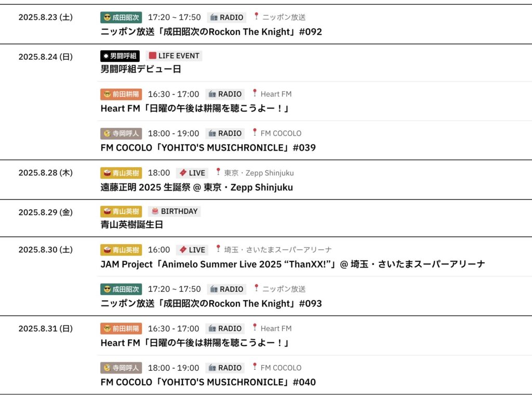Click the drum icon on the 青山英樹 birthday row
The width and height of the screenshot is (532, 401).
coord(107,211)
